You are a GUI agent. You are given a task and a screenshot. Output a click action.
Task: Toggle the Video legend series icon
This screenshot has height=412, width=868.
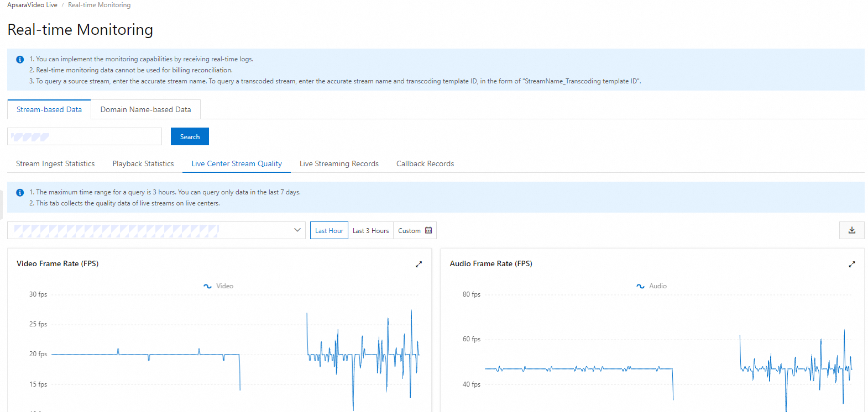[x=207, y=286]
